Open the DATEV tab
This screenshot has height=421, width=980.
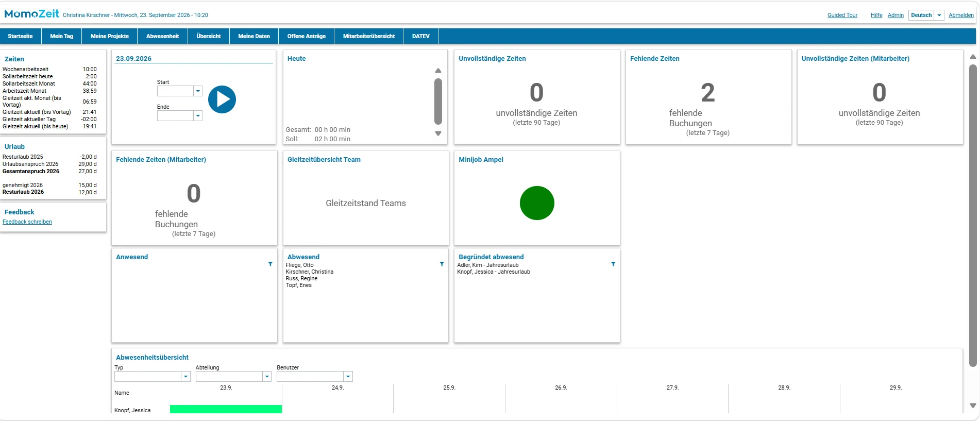coord(421,36)
